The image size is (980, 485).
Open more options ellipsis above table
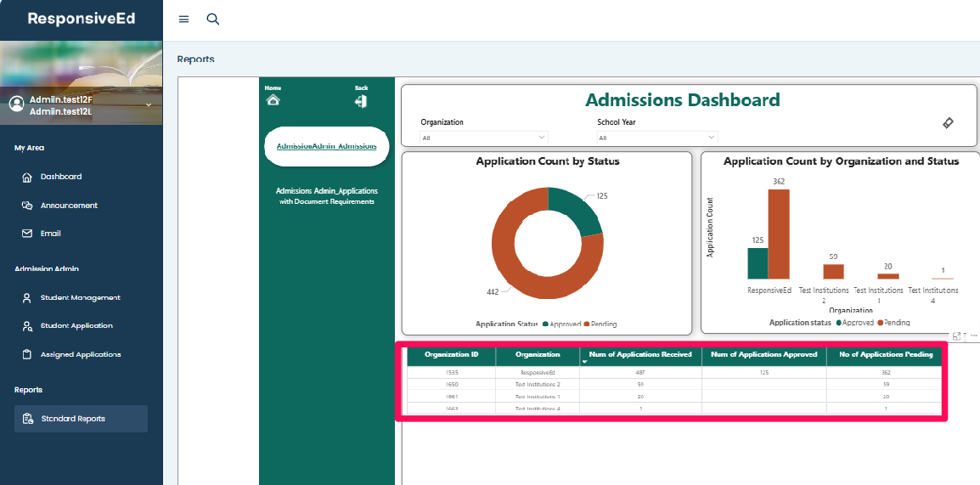coord(973,336)
